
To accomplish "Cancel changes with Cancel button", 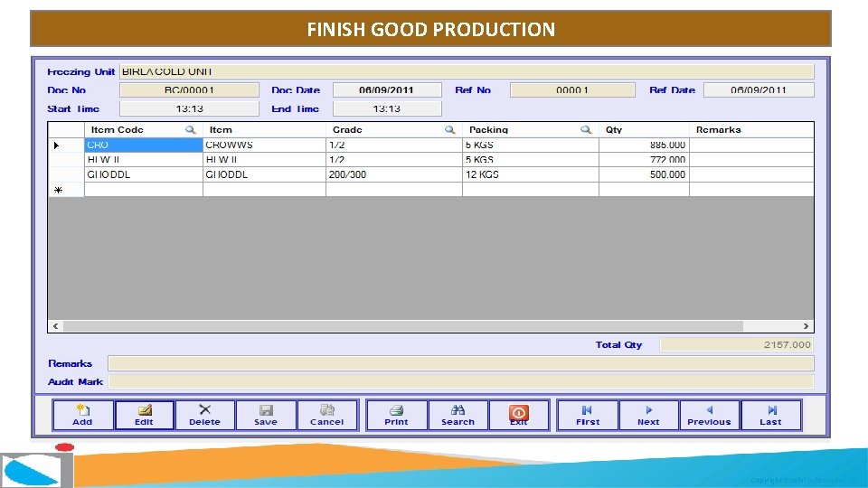I will [x=327, y=415].
